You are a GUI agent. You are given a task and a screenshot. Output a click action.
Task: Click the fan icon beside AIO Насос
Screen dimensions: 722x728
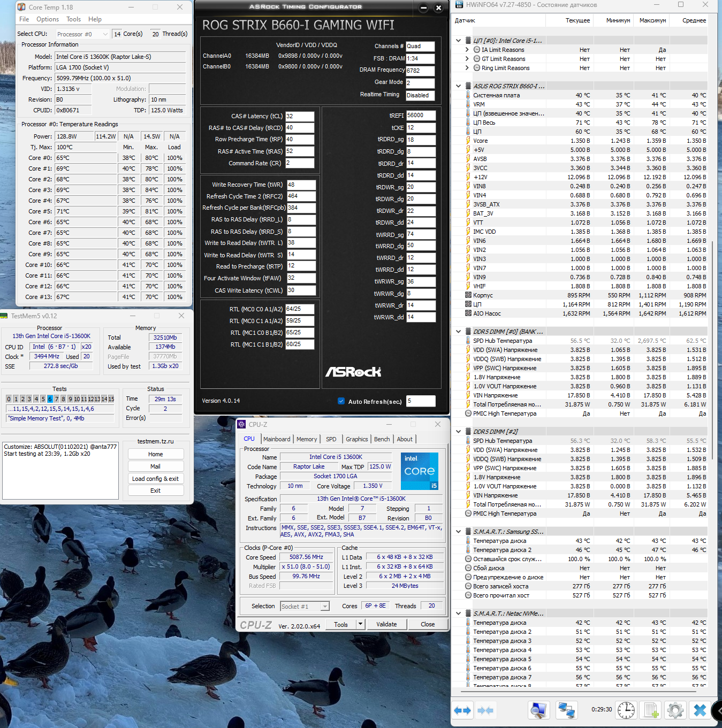468,313
